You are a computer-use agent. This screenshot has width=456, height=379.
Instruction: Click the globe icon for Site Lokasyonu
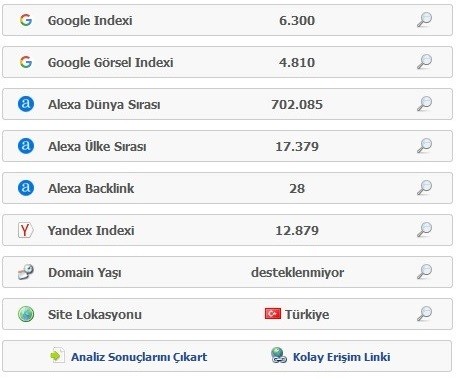pyautogui.click(x=26, y=314)
